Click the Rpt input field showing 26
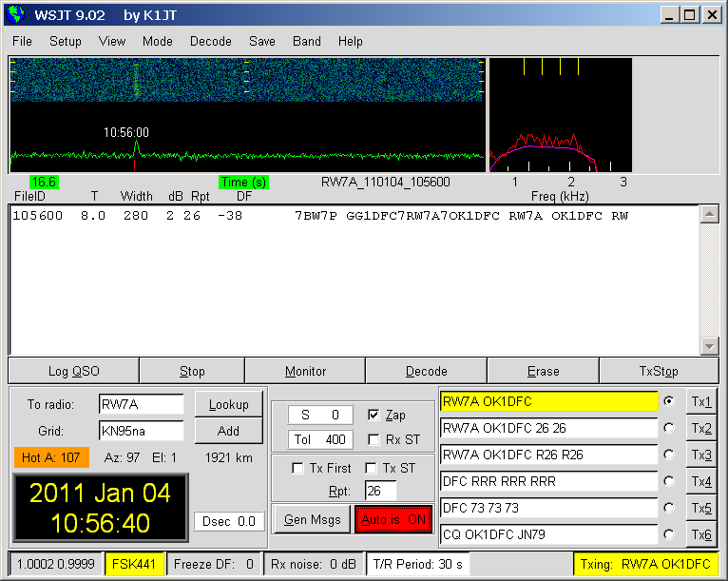728x581 pixels. 381,491
